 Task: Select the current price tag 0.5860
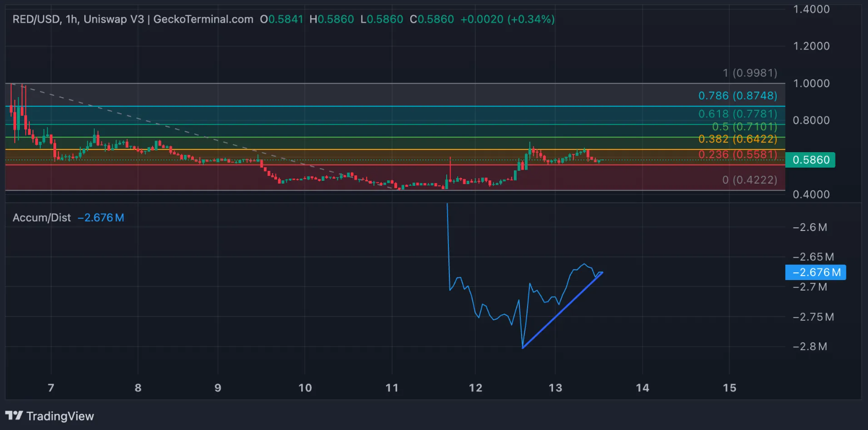click(x=810, y=160)
